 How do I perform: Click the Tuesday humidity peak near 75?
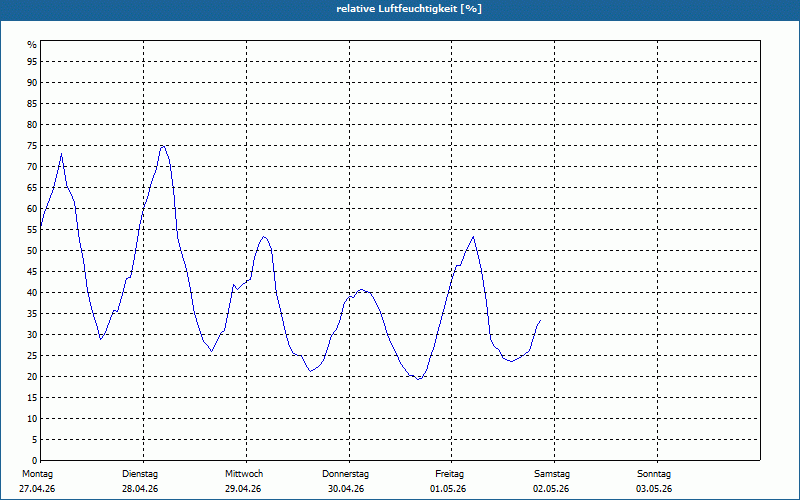[163, 146]
